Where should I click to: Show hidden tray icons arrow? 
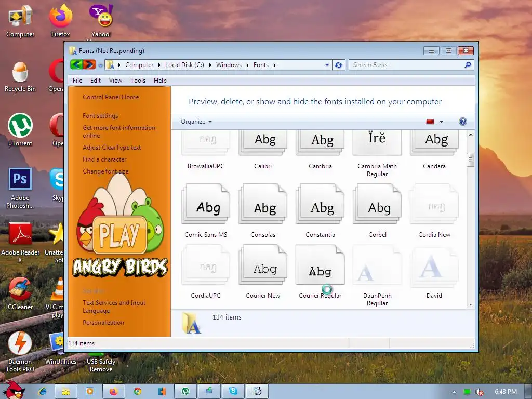tap(454, 392)
